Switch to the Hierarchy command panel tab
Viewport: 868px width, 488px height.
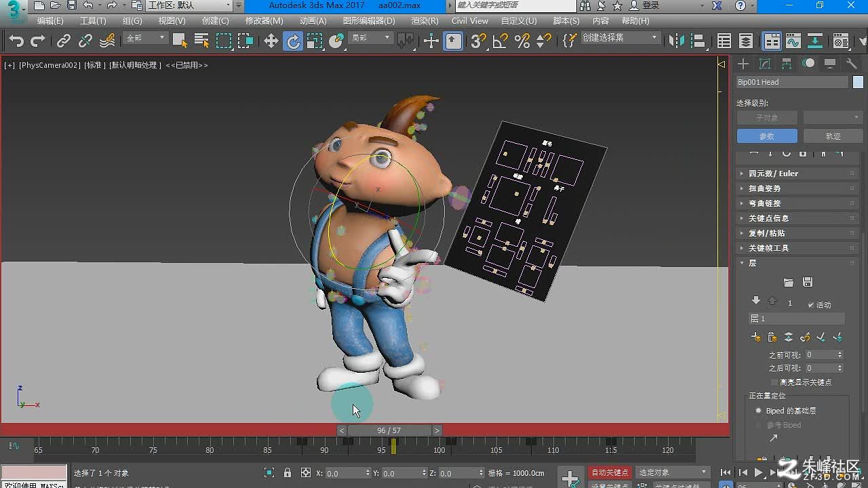pyautogui.click(x=787, y=64)
